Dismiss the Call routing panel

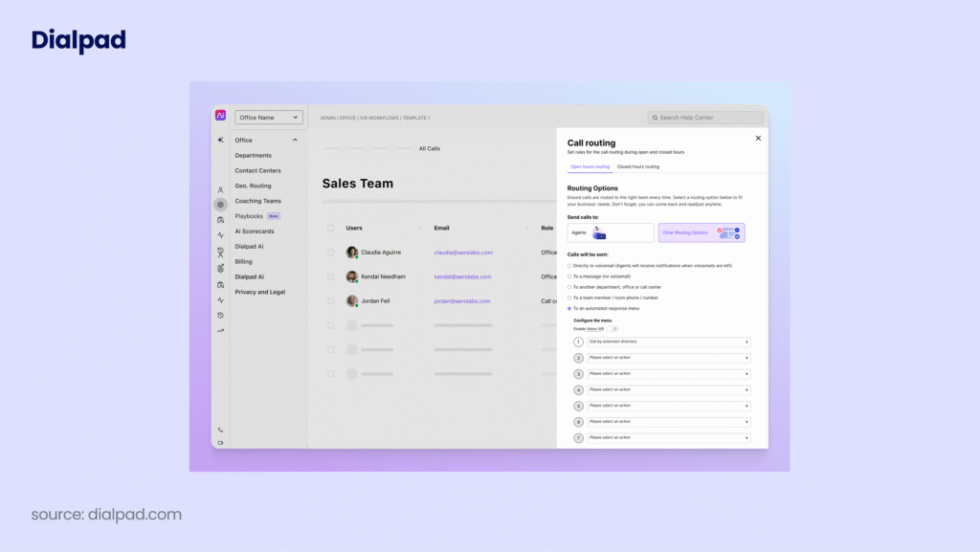pyautogui.click(x=759, y=137)
